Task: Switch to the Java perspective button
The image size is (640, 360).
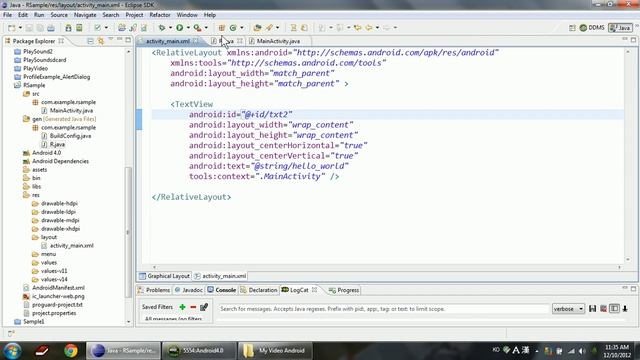Action: click(620, 28)
